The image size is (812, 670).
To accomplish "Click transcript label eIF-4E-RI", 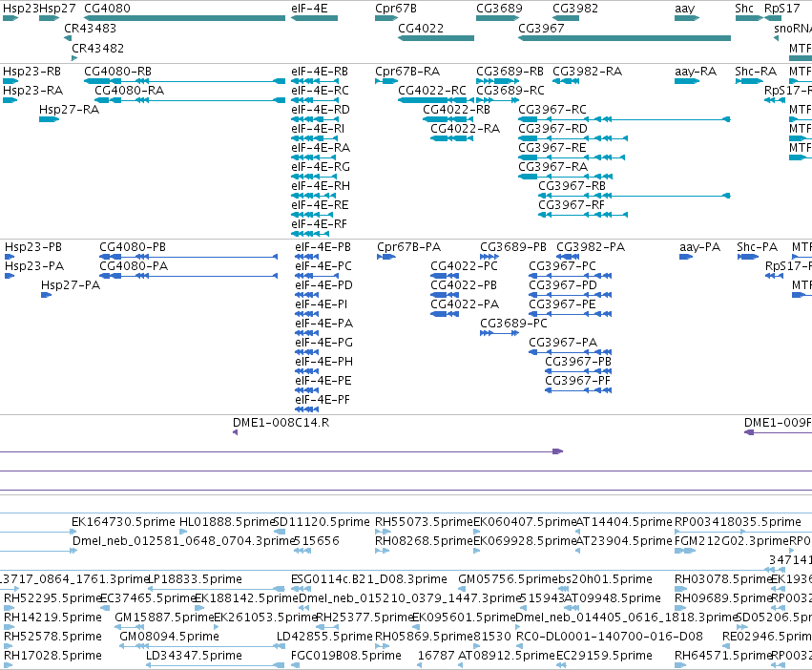I will click(318, 129).
